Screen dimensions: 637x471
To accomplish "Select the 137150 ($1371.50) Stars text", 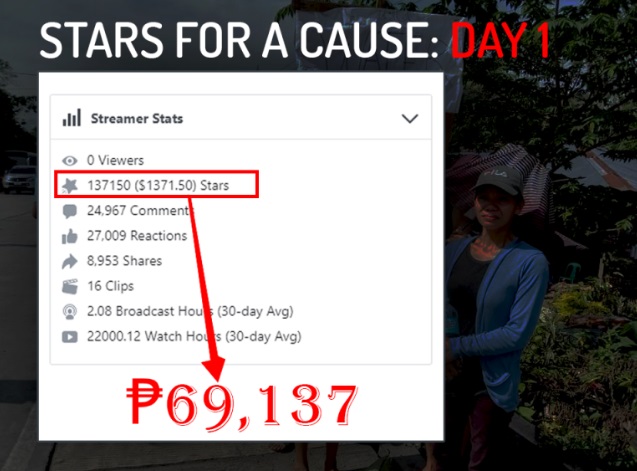I will [x=158, y=185].
